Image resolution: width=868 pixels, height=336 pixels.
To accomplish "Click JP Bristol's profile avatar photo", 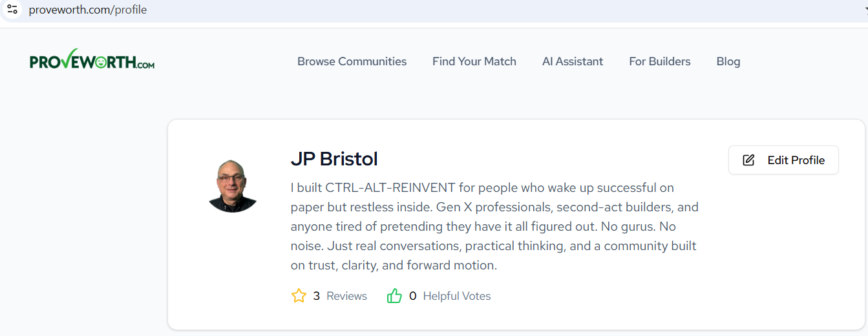I will tap(233, 185).
